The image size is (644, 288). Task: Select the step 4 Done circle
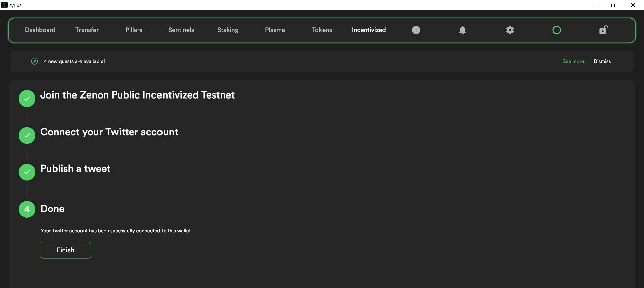tap(27, 209)
